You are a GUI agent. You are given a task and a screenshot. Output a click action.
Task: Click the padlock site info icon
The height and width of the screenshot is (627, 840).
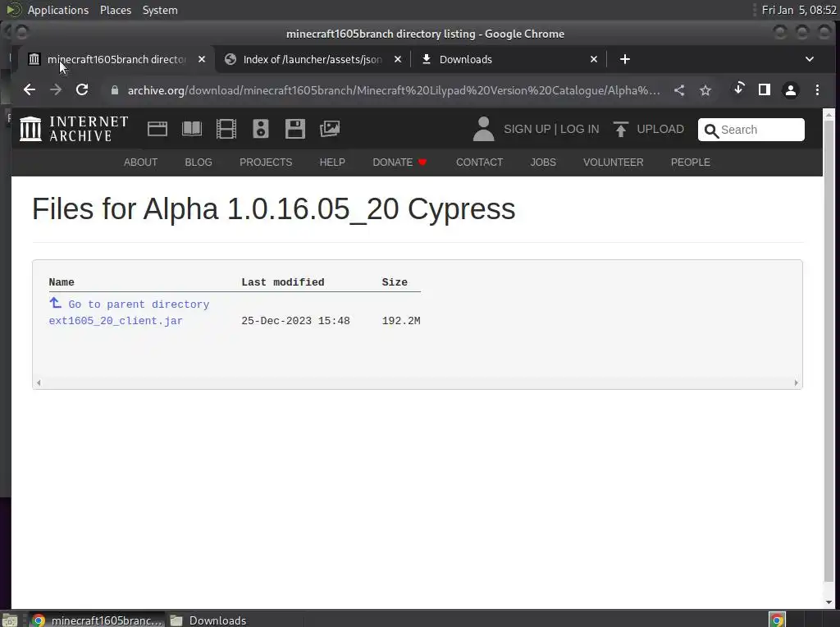pyautogui.click(x=114, y=90)
